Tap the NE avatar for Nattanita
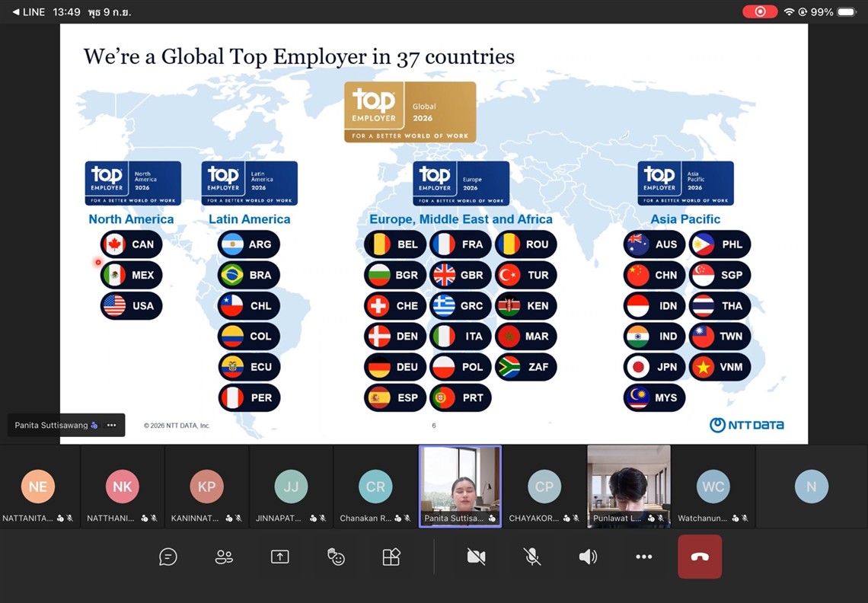Screen dimensions: 868x603 tap(37, 487)
